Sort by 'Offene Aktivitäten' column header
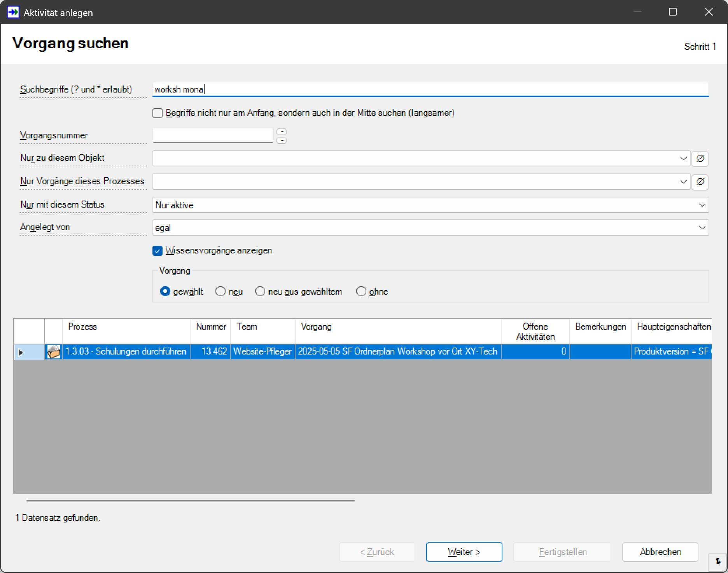Screen dimensions: 728x573 [x=535, y=331]
